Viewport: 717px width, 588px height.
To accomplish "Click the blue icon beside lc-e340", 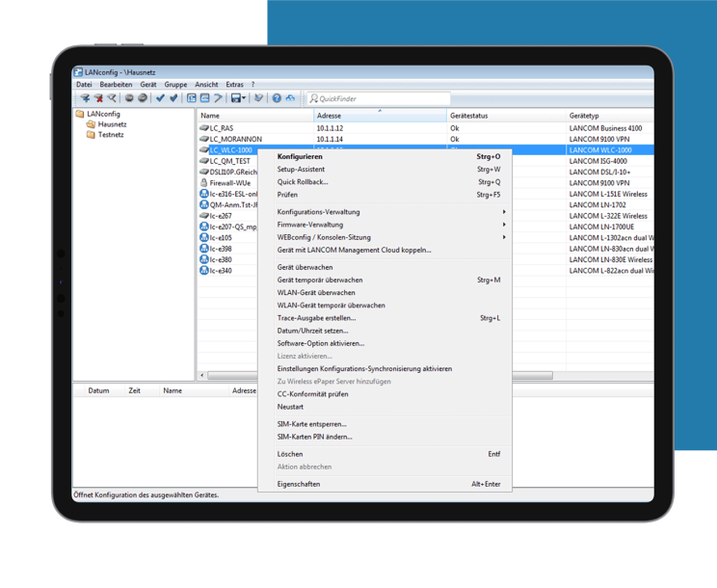I will (x=204, y=270).
